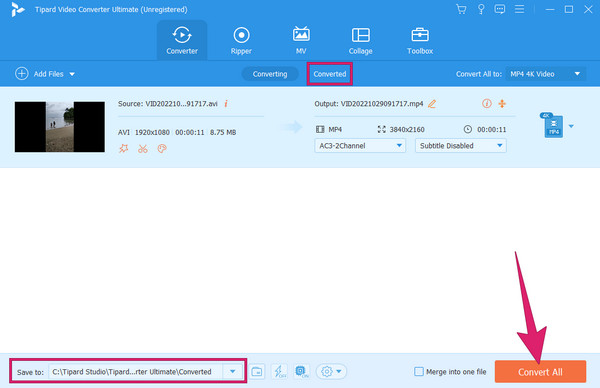Expand the Add Files dropdown arrow
600x388 pixels.
coord(72,74)
